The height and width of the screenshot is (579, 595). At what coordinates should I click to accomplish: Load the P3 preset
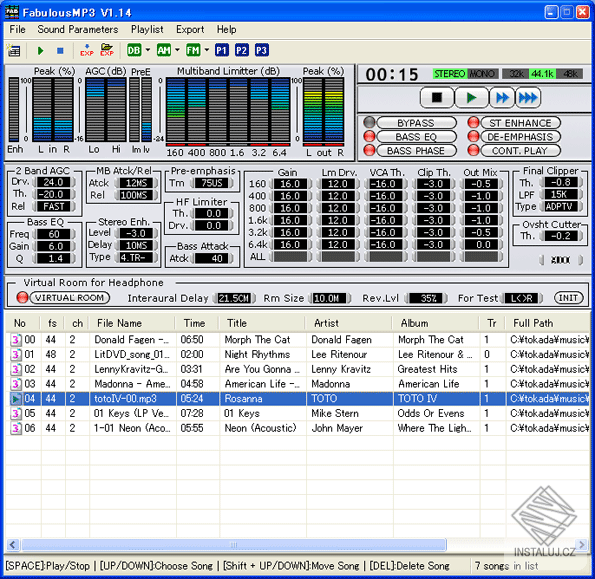pos(261,50)
